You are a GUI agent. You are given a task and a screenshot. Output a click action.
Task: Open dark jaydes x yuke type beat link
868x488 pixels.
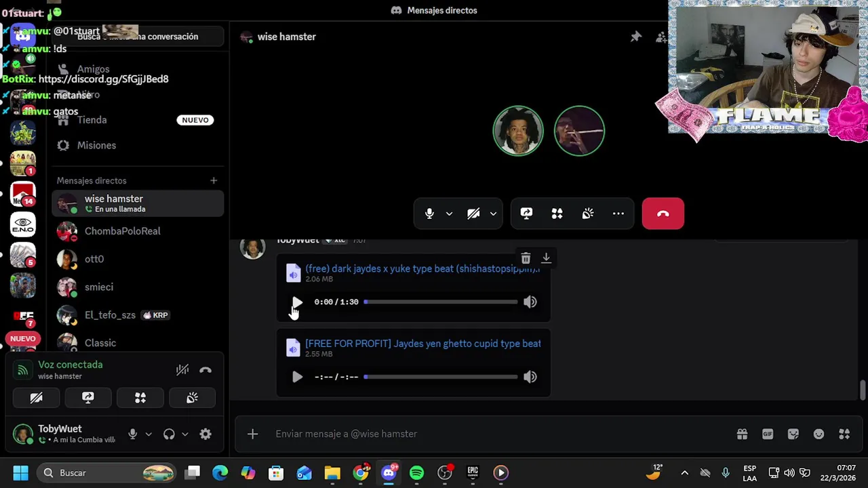click(x=422, y=268)
